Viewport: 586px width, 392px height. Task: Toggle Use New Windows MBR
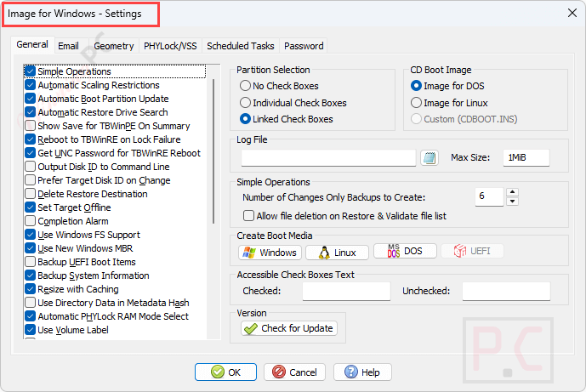coord(31,248)
